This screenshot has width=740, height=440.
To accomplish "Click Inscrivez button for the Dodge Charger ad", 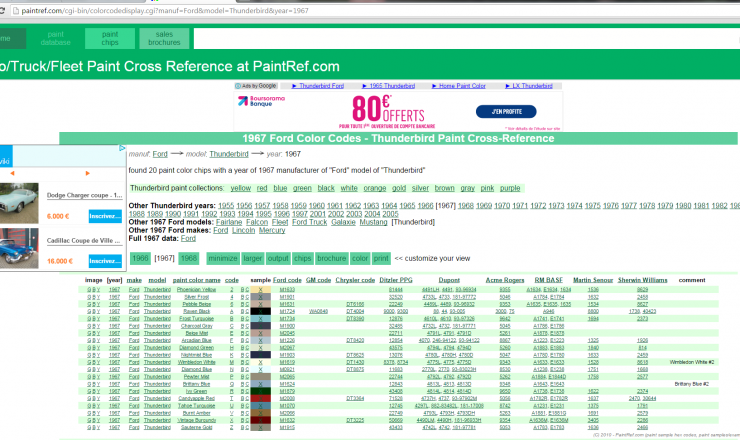I will point(105,216).
